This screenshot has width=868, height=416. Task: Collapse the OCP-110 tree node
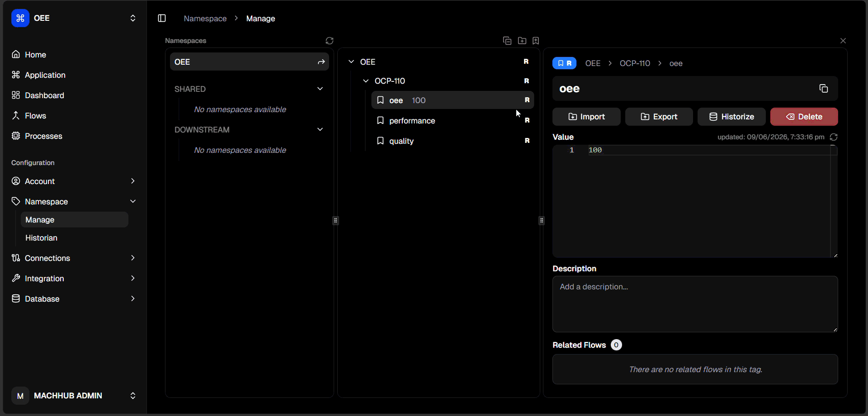tap(366, 81)
